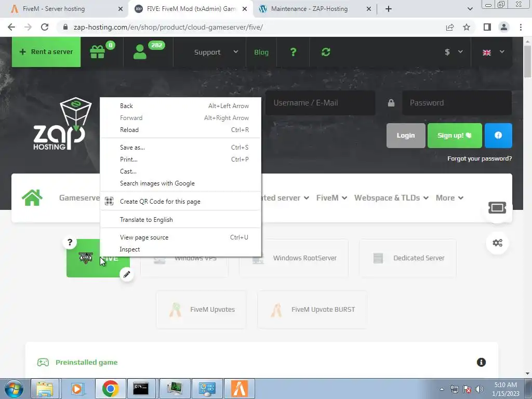Open command prompt from the taskbar

pos(140,389)
